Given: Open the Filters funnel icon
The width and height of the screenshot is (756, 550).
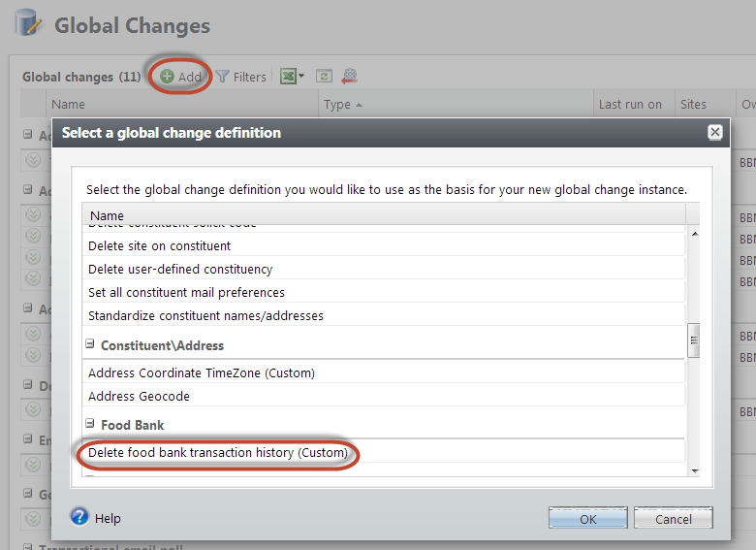Looking at the screenshot, I should click(222, 77).
